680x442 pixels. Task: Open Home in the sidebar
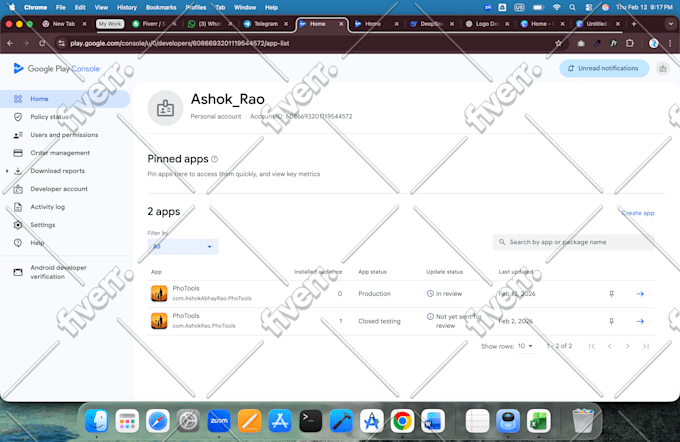click(65, 99)
